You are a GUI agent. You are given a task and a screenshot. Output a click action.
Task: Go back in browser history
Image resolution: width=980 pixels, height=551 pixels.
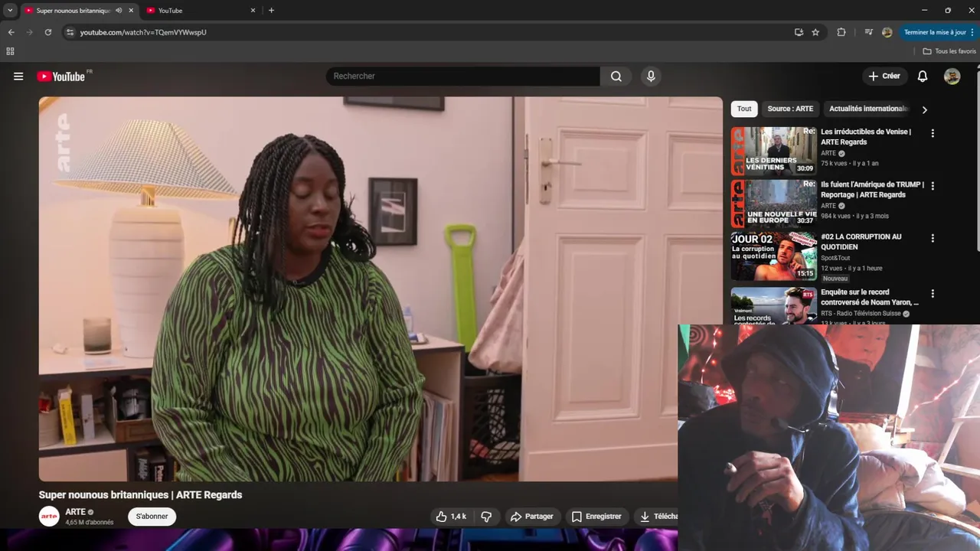11,32
